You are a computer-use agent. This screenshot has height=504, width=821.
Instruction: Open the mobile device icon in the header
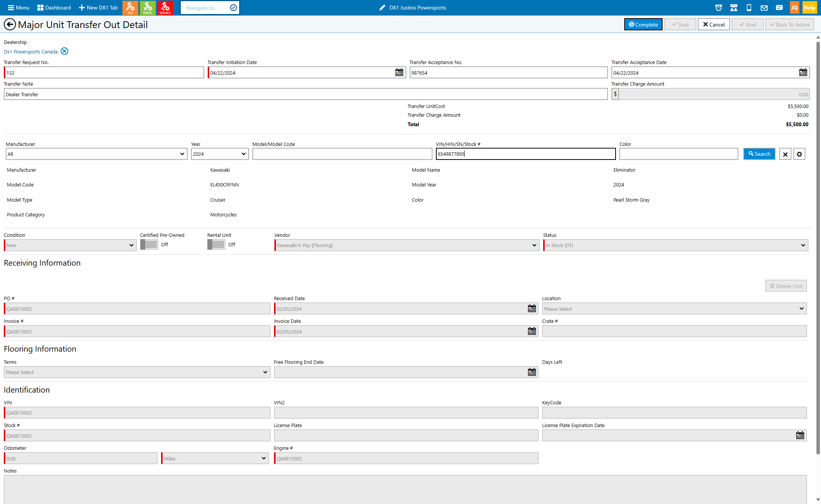click(x=749, y=8)
